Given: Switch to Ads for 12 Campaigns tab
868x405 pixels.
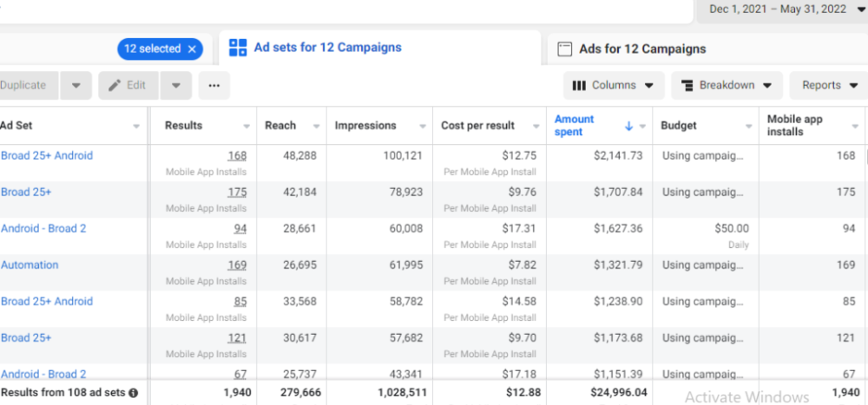Looking at the screenshot, I should (x=642, y=49).
